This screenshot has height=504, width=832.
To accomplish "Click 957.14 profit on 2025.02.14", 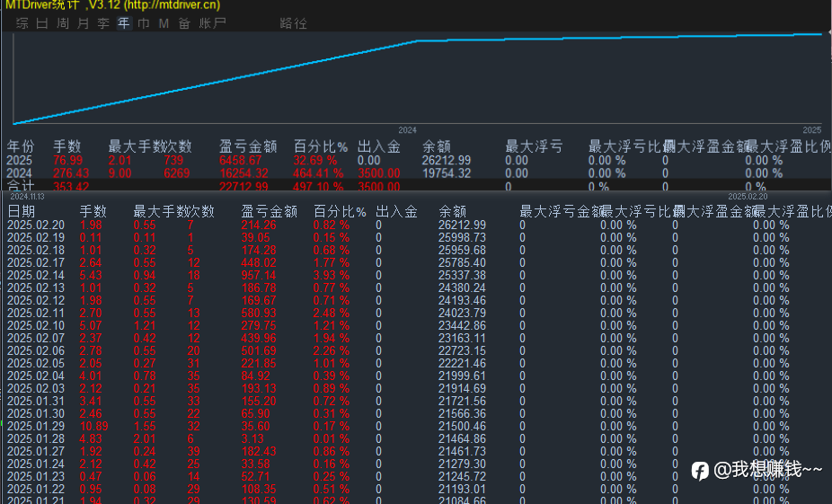I will coord(259,275).
